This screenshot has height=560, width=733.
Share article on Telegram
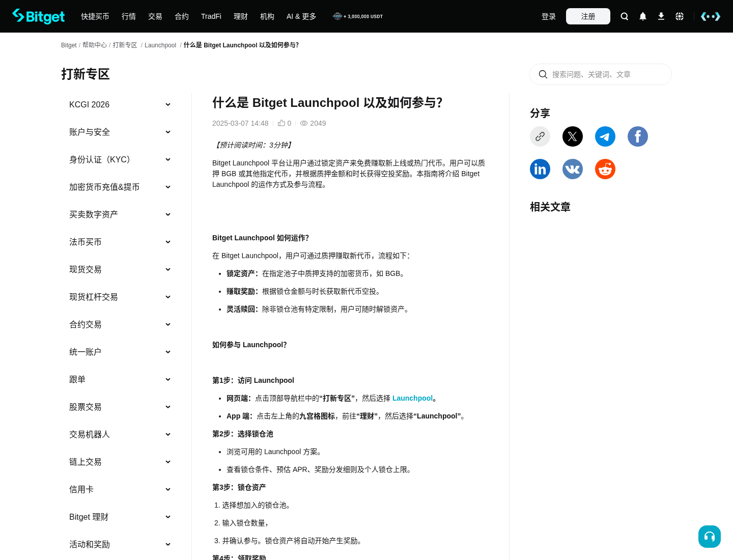pos(605,136)
